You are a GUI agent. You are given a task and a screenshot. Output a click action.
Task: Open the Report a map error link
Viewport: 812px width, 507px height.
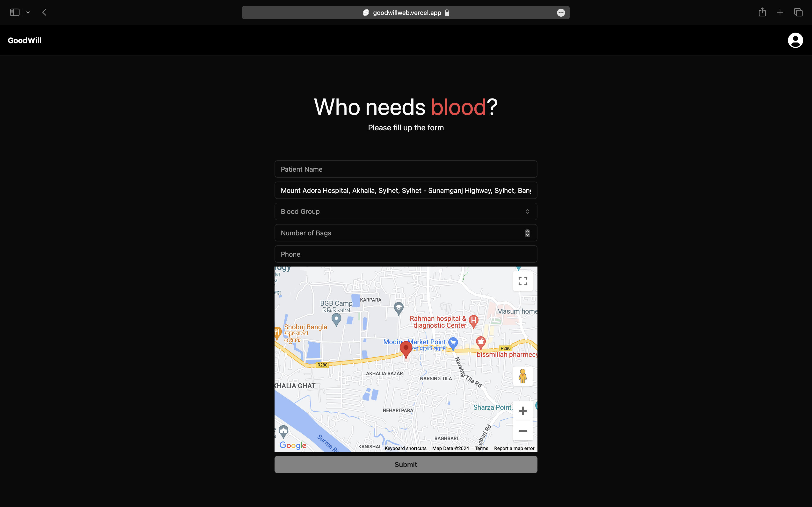point(514,448)
